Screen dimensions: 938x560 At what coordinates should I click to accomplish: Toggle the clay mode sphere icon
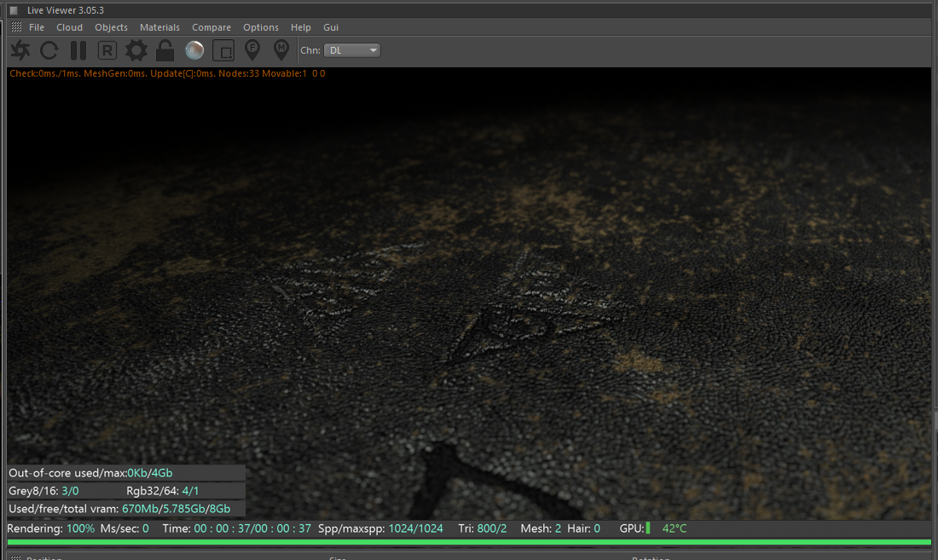click(x=194, y=50)
